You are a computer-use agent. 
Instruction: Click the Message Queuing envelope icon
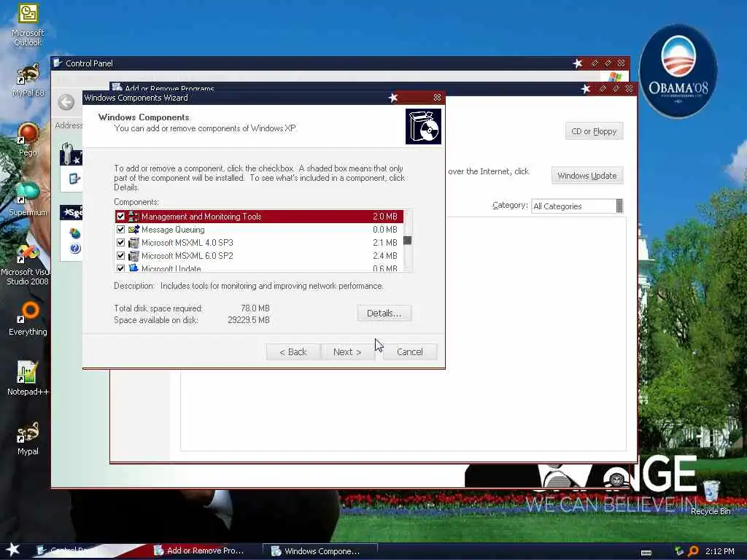pyautogui.click(x=133, y=230)
